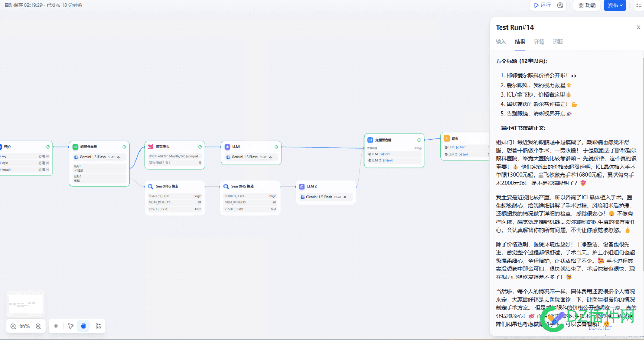Click the length variable in start node
The image size is (644, 340).
25,169
